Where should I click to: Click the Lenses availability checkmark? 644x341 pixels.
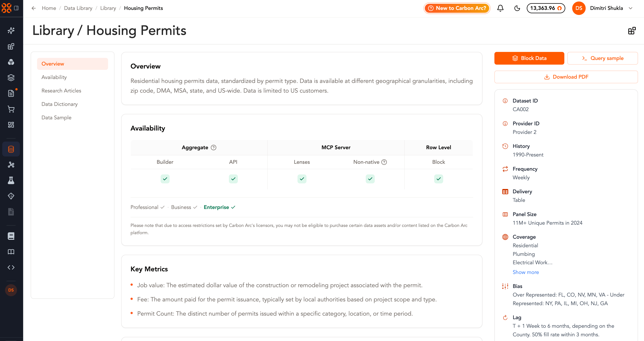[302, 179]
